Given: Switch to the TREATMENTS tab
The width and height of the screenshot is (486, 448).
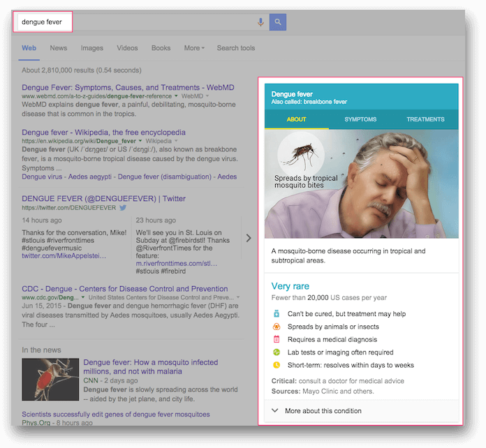Looking at the screenshot, I should click(x=425, y=119).
